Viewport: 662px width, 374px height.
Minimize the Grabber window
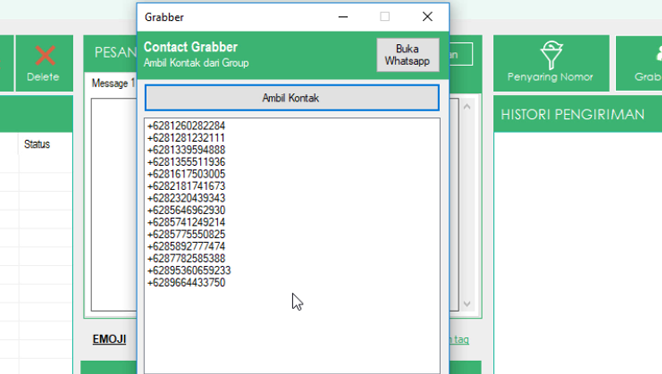pyautogui.click(x=343, y=17)
